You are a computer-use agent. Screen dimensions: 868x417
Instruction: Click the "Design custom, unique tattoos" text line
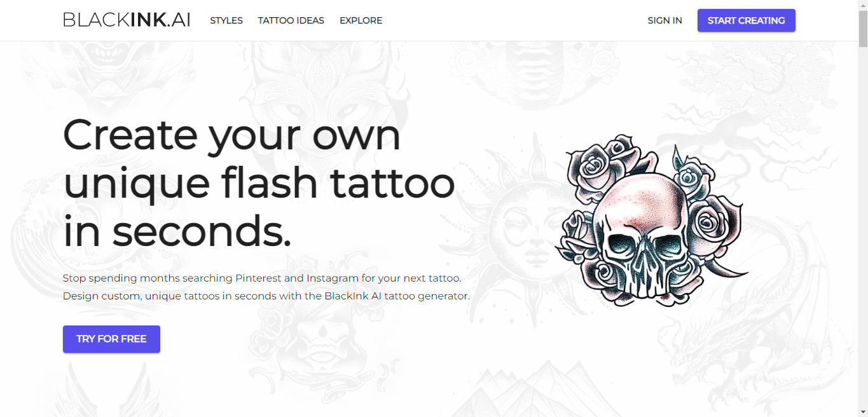pyautogui.click(x=266, y=296)
